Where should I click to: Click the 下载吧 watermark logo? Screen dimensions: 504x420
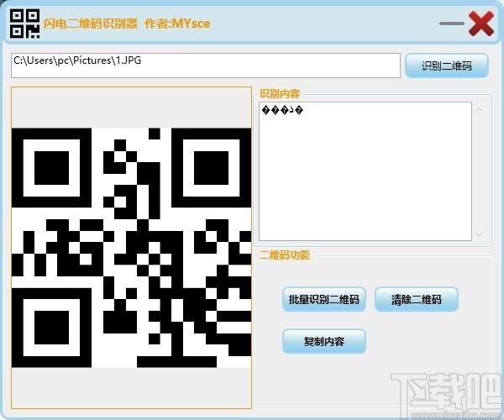447,396
